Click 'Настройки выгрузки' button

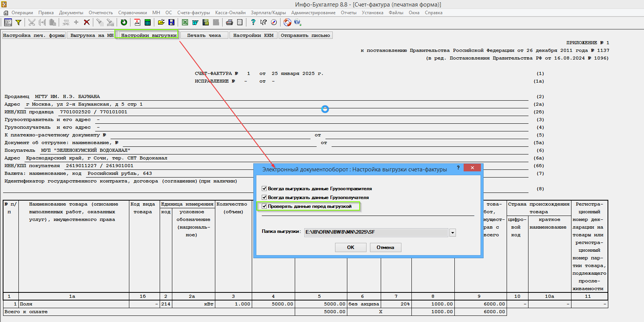149,35
